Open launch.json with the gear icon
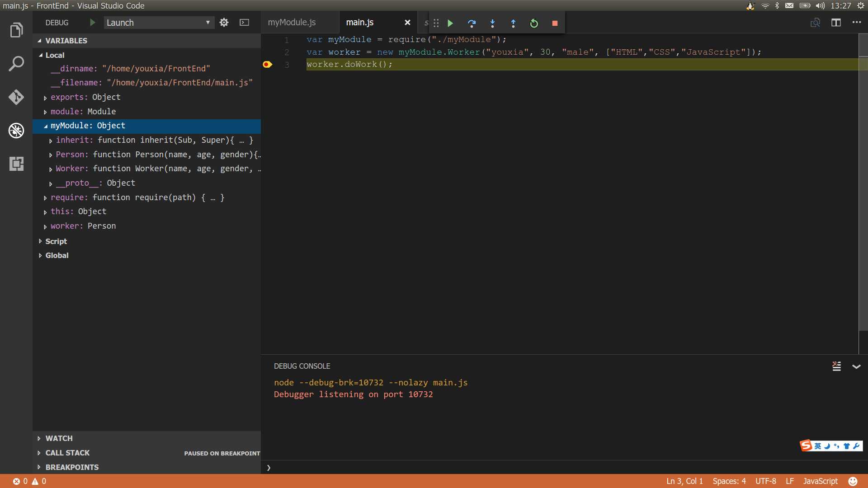Viewport: 868px width, 488px height. pos(224,23)
